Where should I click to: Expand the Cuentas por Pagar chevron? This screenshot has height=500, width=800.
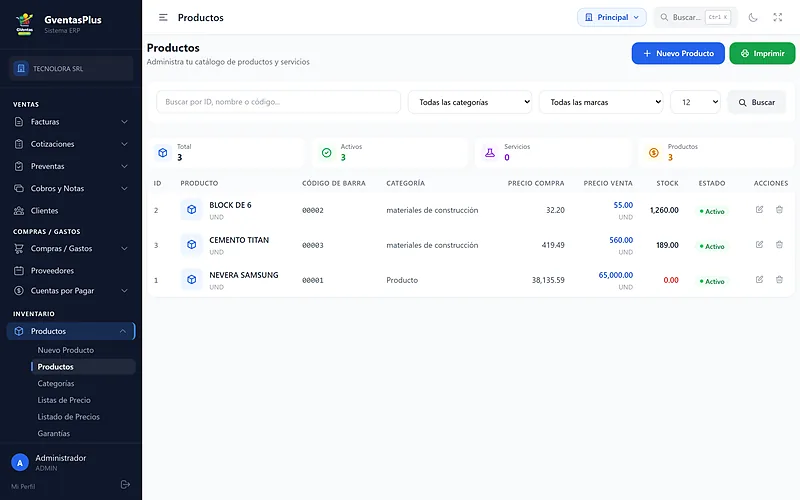(x=124, y=291)
